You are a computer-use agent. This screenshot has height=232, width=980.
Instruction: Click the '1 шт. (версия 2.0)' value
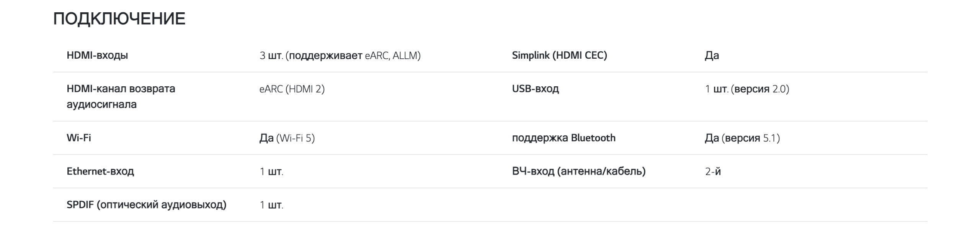click(747, 89)
